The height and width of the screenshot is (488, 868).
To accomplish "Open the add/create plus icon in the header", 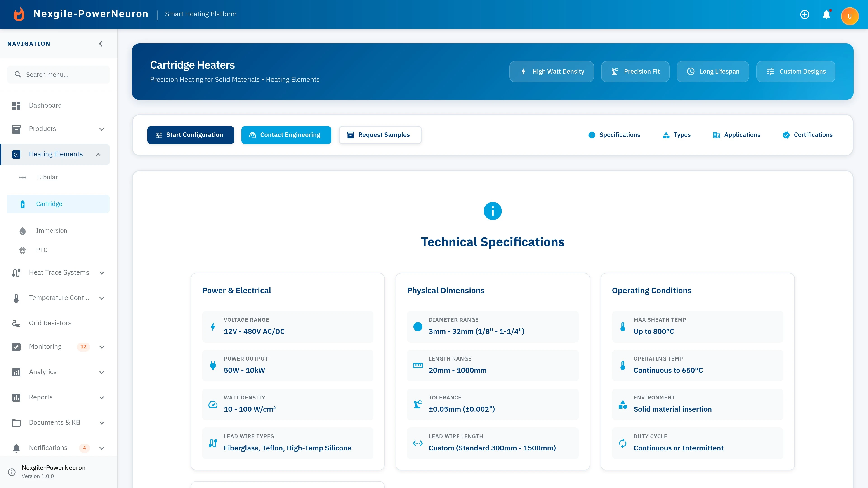I will click(804, 14).
